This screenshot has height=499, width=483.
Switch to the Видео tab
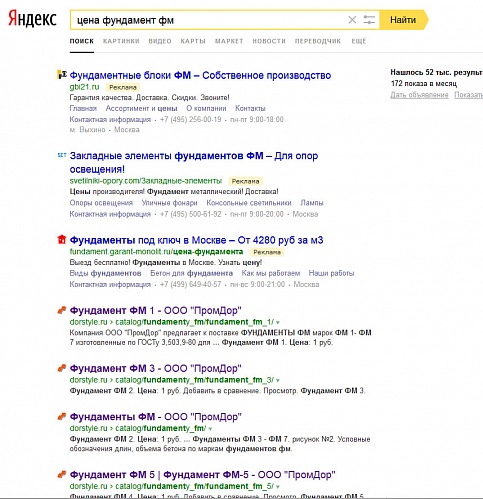[x=160, y=41]
